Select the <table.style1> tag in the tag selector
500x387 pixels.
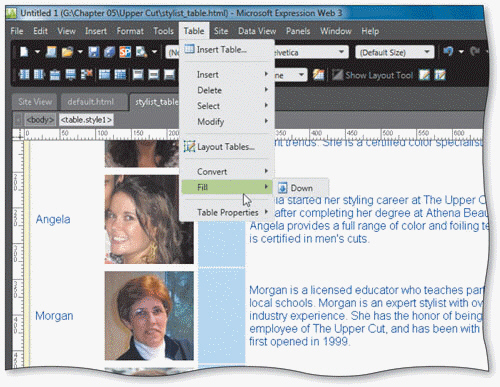coord(86,120)
